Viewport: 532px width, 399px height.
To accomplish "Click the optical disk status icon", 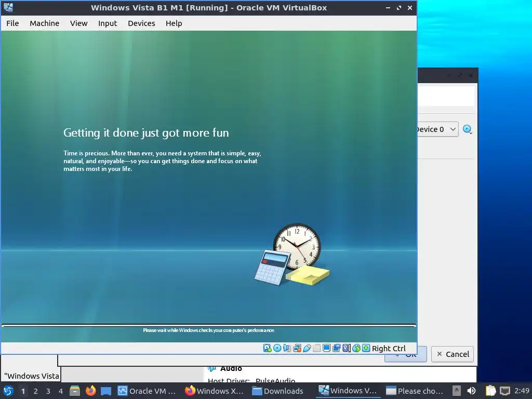I will (x=277, y=348).
